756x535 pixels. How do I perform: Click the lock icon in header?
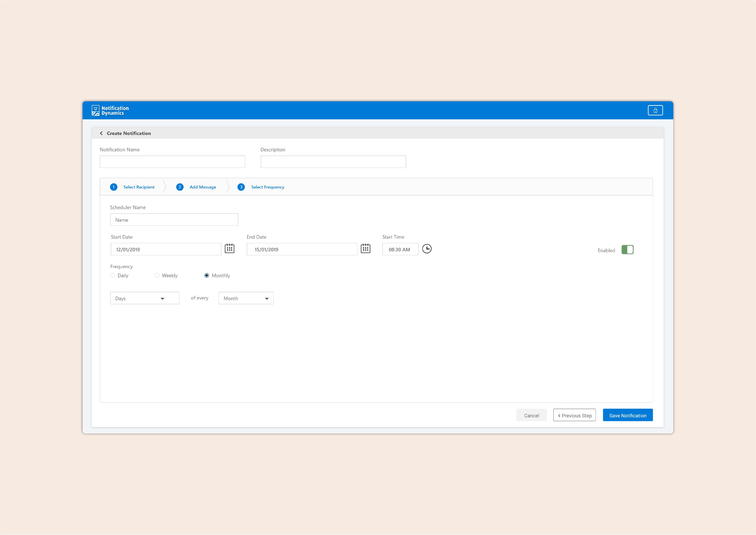(655, 110)
